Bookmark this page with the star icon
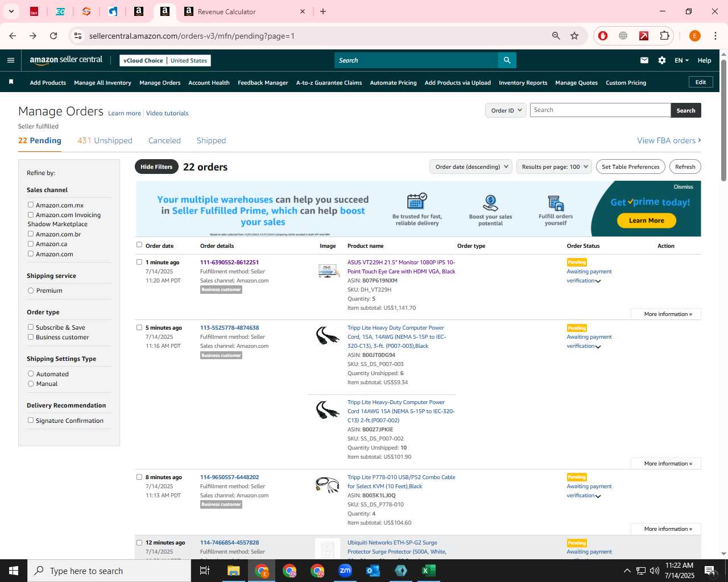728x582 pixels. (x=574, y=36)
